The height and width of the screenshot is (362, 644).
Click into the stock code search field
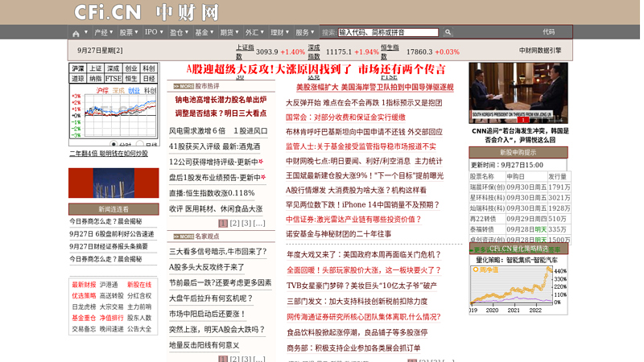388,32
